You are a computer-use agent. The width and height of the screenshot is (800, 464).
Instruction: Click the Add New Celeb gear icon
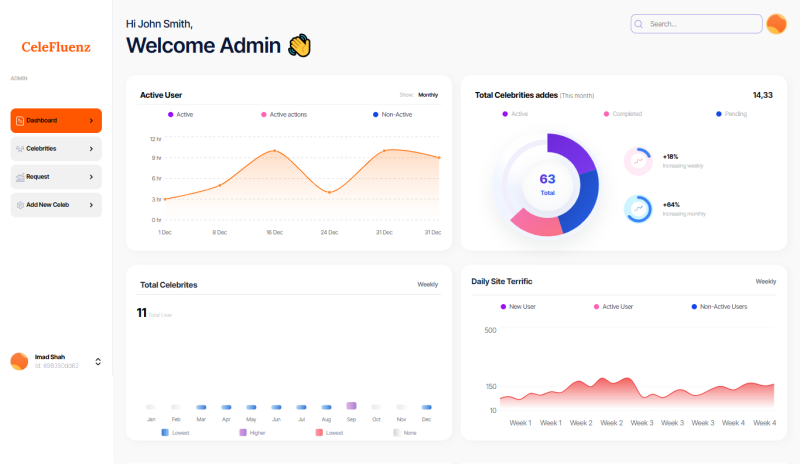(20, 205)
